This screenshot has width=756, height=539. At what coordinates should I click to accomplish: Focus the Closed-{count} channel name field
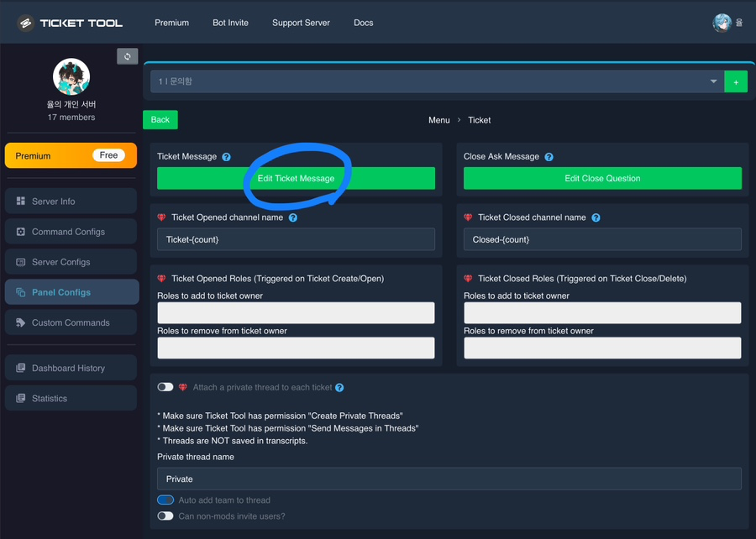pyautogui.click(x=602, y=239)
